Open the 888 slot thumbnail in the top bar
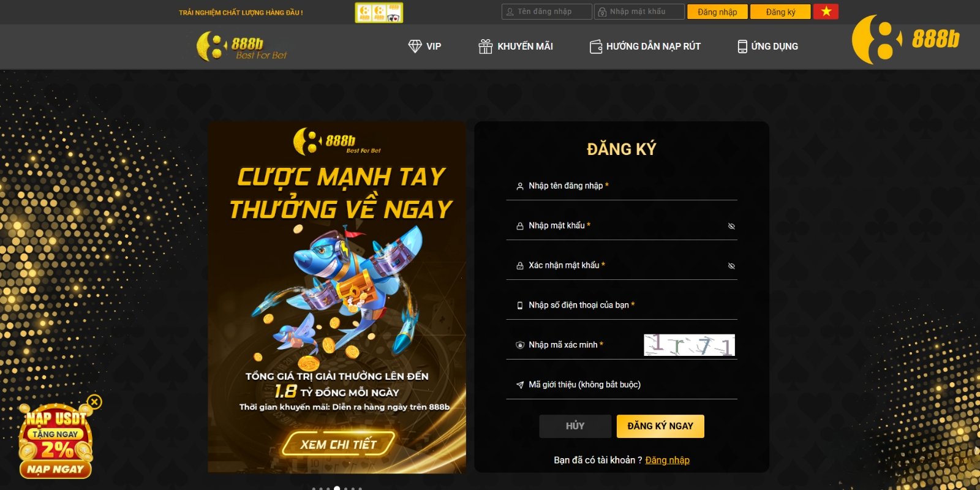This screenshot has height=490, width=980. [379, 13]
